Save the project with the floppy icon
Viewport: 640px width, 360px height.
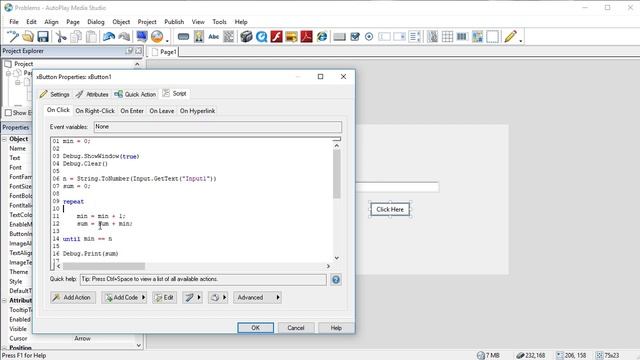(x=43, y=37)
